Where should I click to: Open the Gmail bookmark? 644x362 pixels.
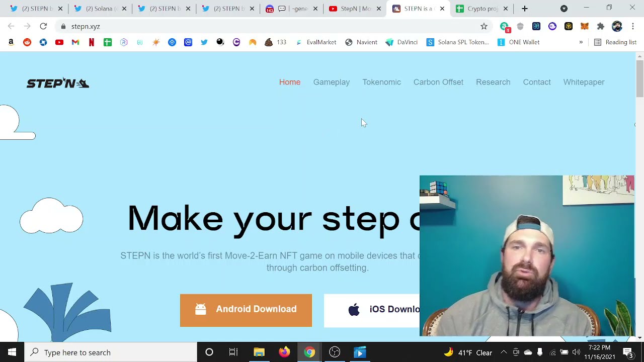click(75, 42)
